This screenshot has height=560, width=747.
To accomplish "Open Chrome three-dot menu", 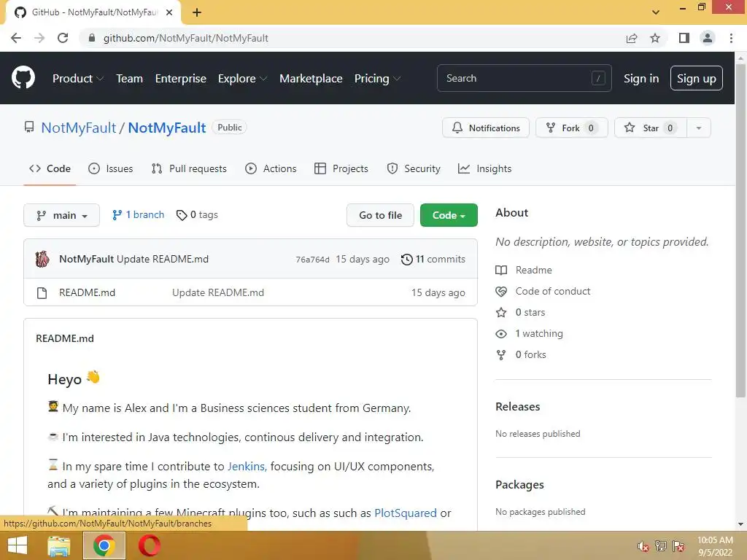I will point(731,38).
